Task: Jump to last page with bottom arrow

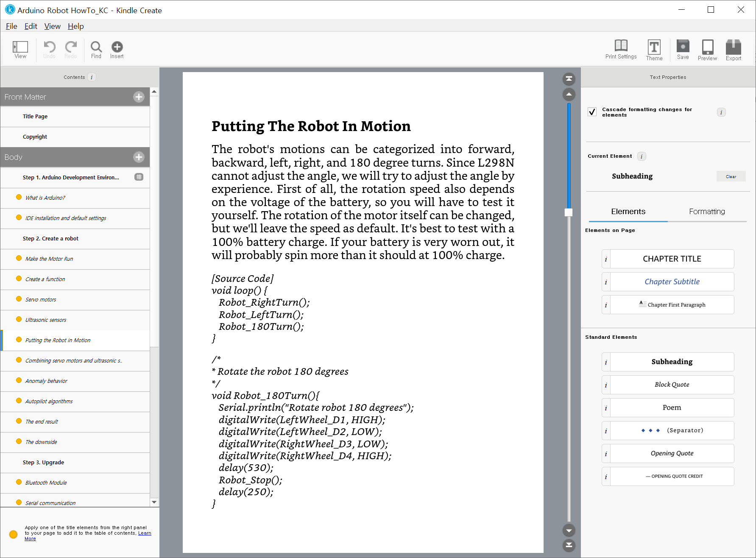Action: tap(569, 545)
